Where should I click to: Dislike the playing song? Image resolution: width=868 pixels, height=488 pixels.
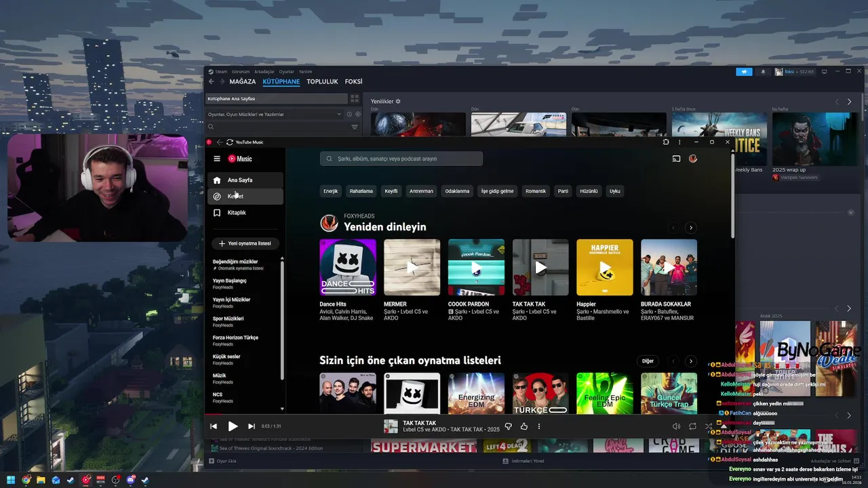pyautogui.click(x=508, y=426)
